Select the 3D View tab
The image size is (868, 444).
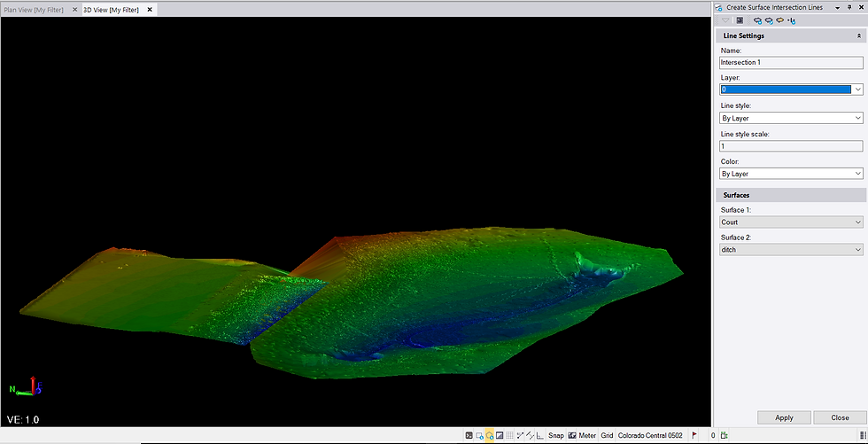point(111,10)
